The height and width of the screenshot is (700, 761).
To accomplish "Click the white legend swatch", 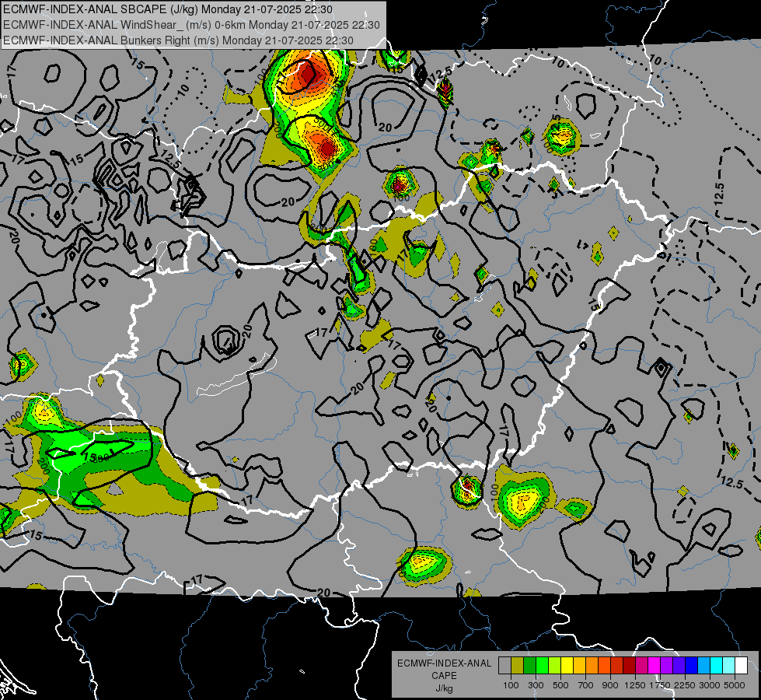I will [741, 666].
